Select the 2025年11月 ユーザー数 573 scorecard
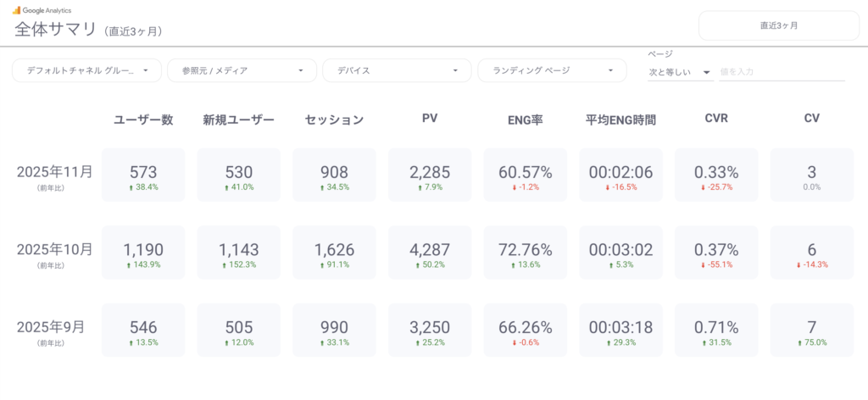 [x=143, y=175]
